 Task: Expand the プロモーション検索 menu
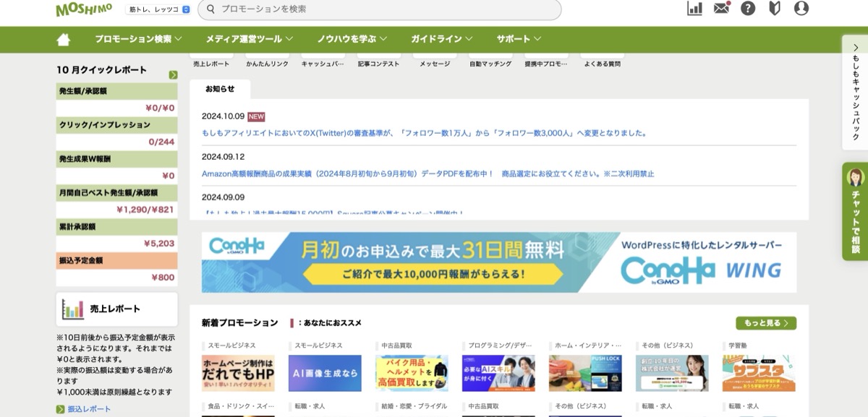pyautogui.click(x=138, y=39)
